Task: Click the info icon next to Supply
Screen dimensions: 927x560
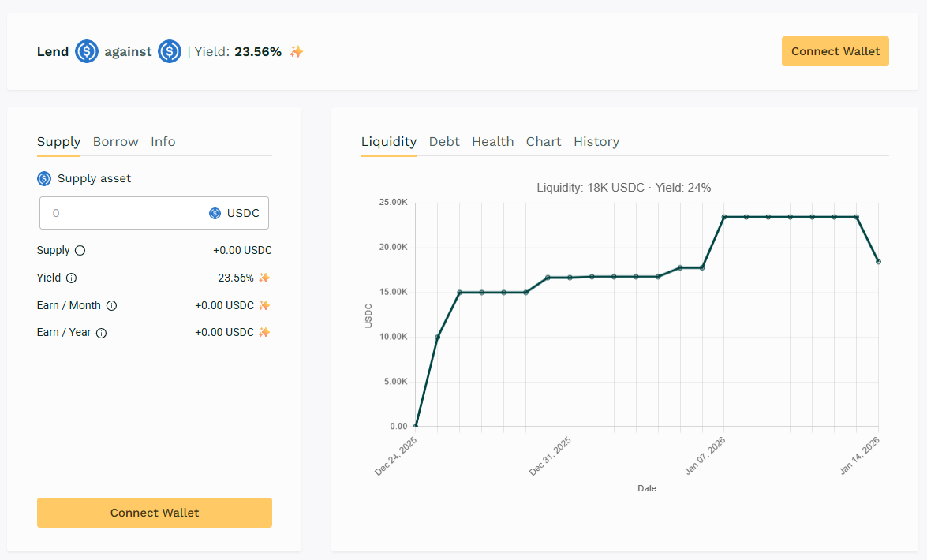Action: 80,251
